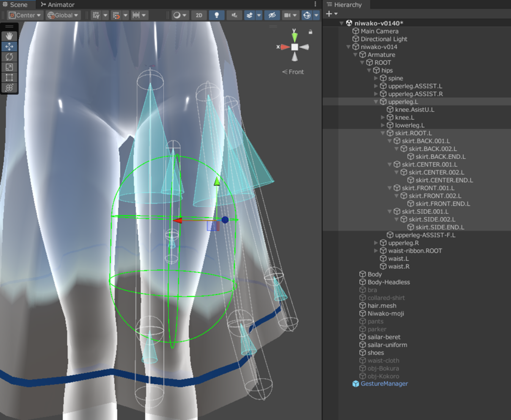This screenshot has height=420, width=511.
Task: Toggle scene lighting bulb
Action: click(x=216, y=15)
